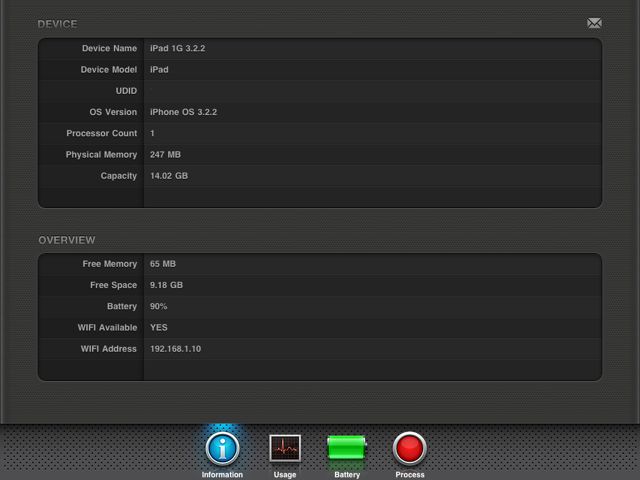Click the 'Device Model' label
Viewport: 640px width, 480px height.
coord(109,69)
